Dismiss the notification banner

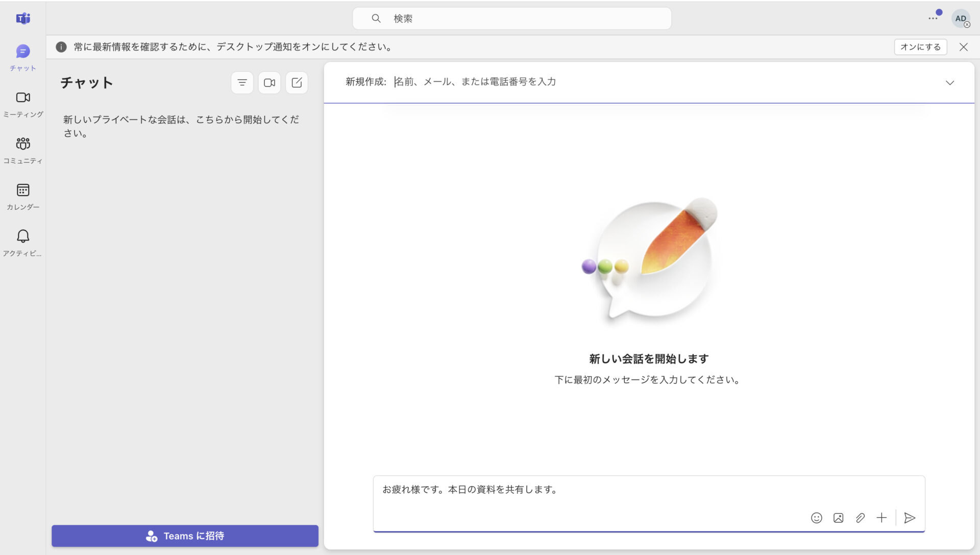964,47
